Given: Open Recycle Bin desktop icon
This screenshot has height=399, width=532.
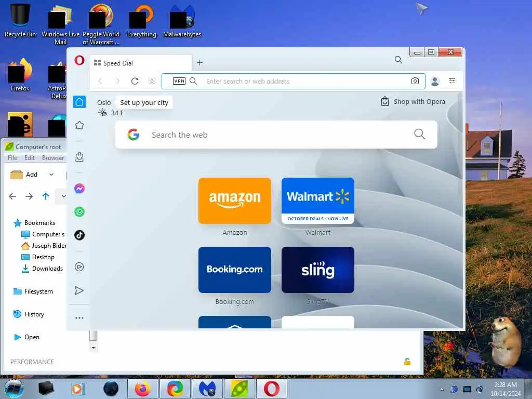Looking at the screenshot, I should click(20, 21).
